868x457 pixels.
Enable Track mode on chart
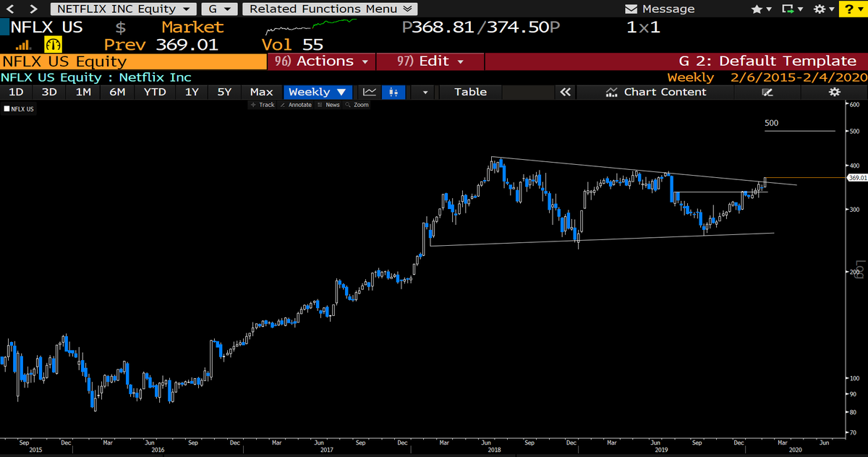coord(263,105)
